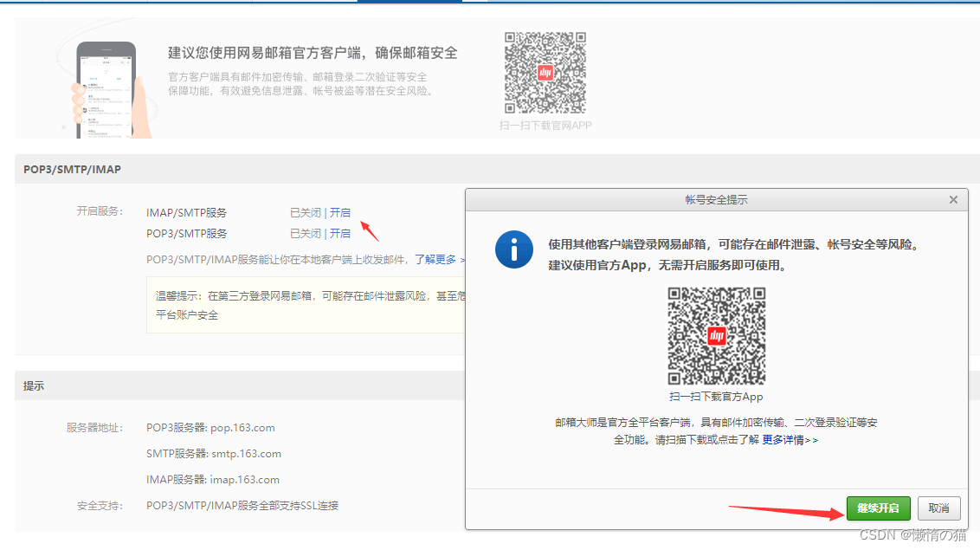
Task: Select the text IMAP服务器: imap.163.com
Action: point(212,480)
